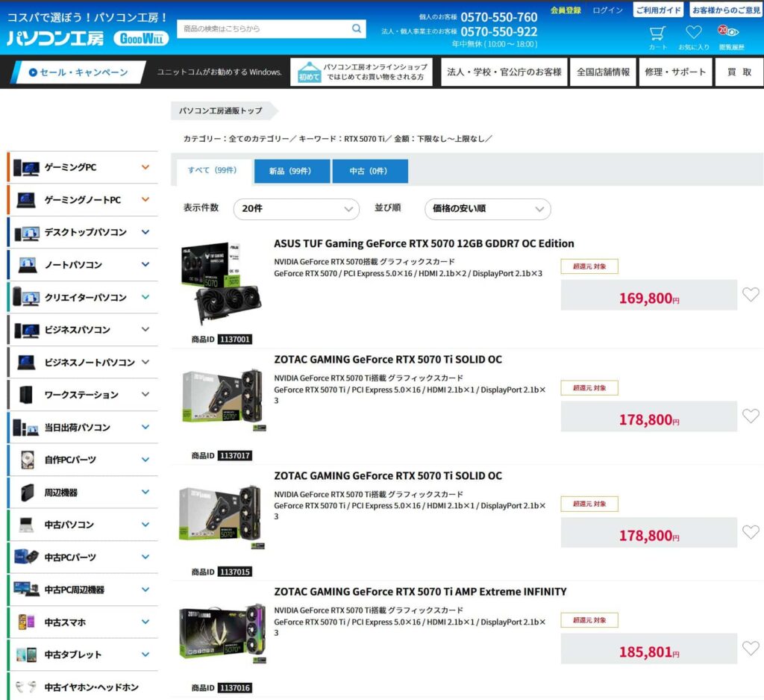
Task: Click the パソコン工房 Good Will logo
Action: point(88,38)
